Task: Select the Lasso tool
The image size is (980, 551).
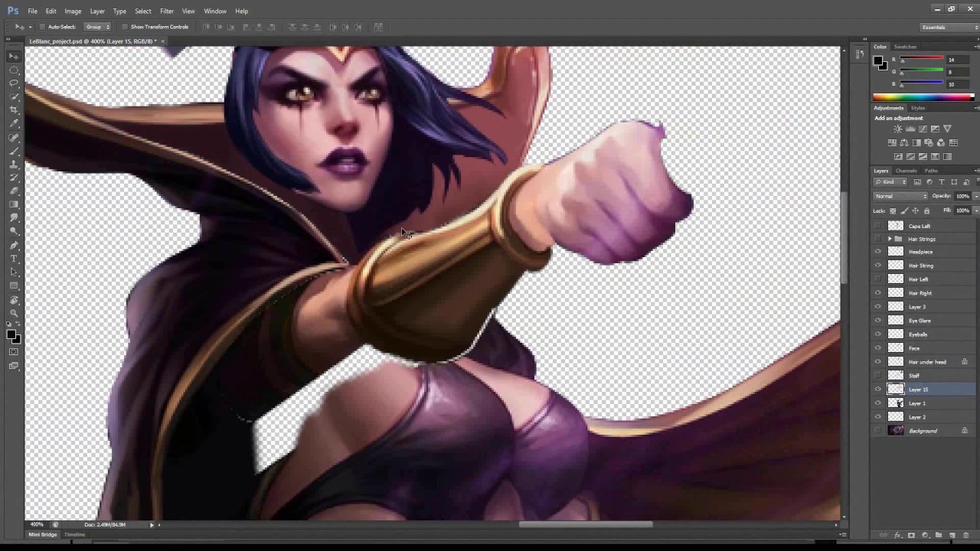Action: 14,83
